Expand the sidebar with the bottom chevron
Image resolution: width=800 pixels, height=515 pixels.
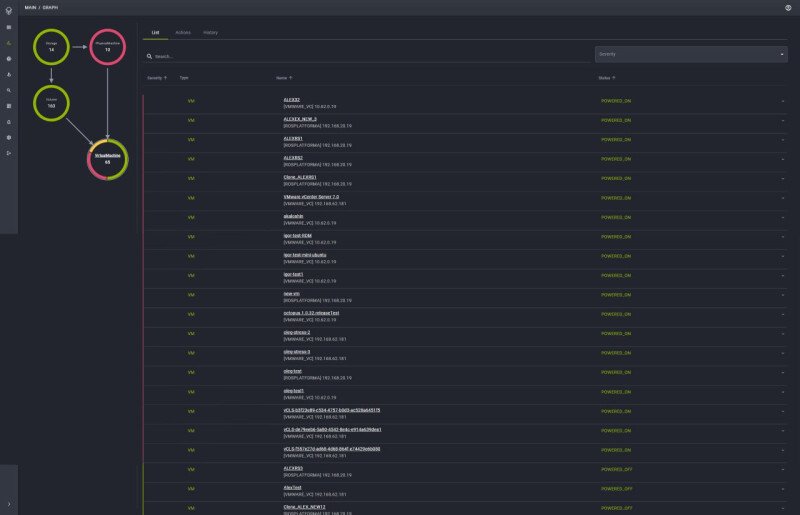point(9,504)
